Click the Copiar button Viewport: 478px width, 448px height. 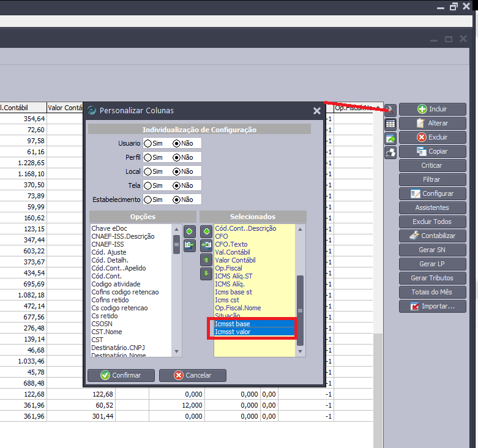click(432, 151)
